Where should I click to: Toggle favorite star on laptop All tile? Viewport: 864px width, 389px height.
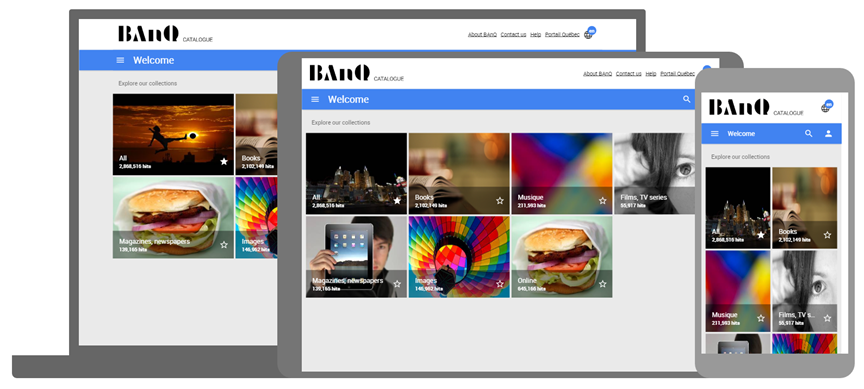pyautogui.click(x=224, y=161)
